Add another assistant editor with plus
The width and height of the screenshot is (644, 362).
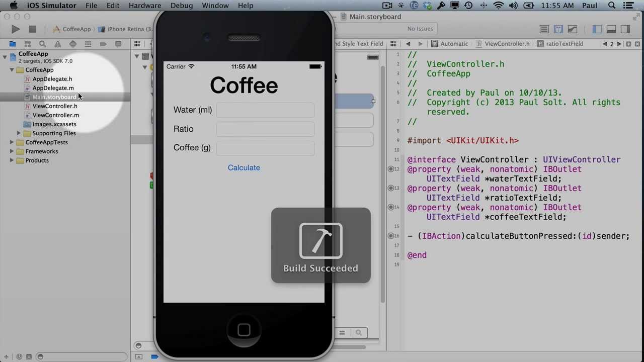[629, 44]
